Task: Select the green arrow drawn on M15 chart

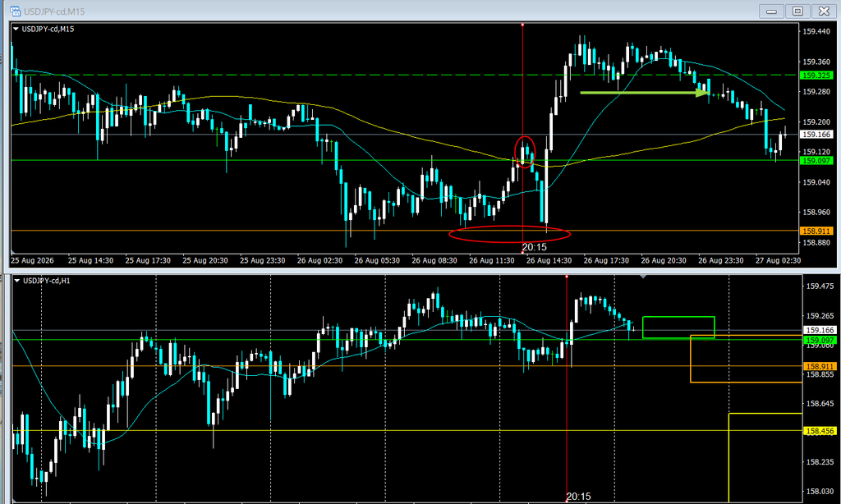Action: click(646, 93)
